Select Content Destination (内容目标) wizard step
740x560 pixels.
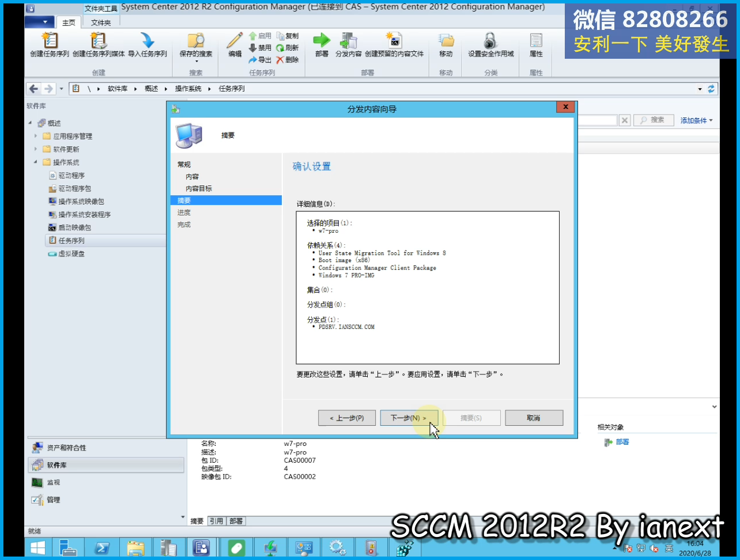199,189
